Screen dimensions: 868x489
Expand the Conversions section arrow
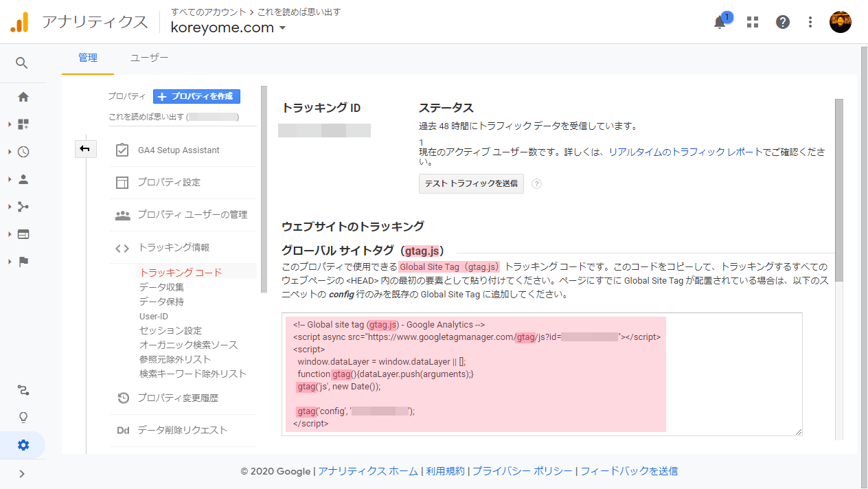[x=9, y=262]
